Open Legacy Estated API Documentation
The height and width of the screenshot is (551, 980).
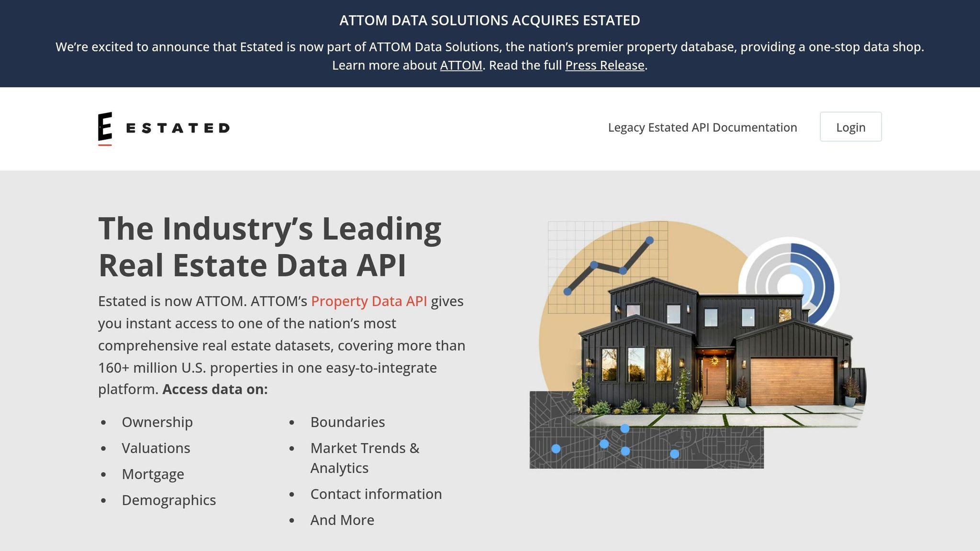point(702,127)
